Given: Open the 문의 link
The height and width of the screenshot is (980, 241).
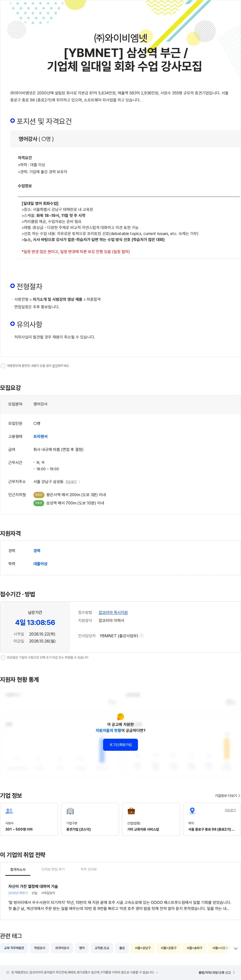Looking at the screenshot, I should tap(55, 366).
